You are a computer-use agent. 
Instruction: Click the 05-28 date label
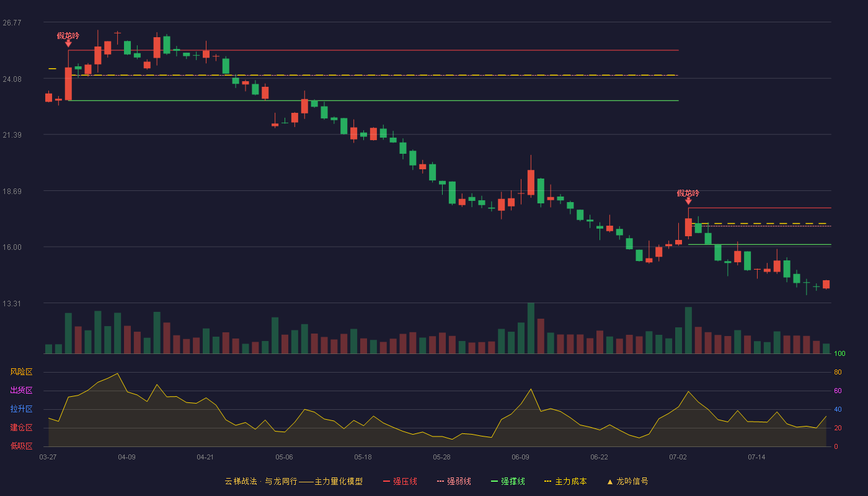(x=441, y=457)
